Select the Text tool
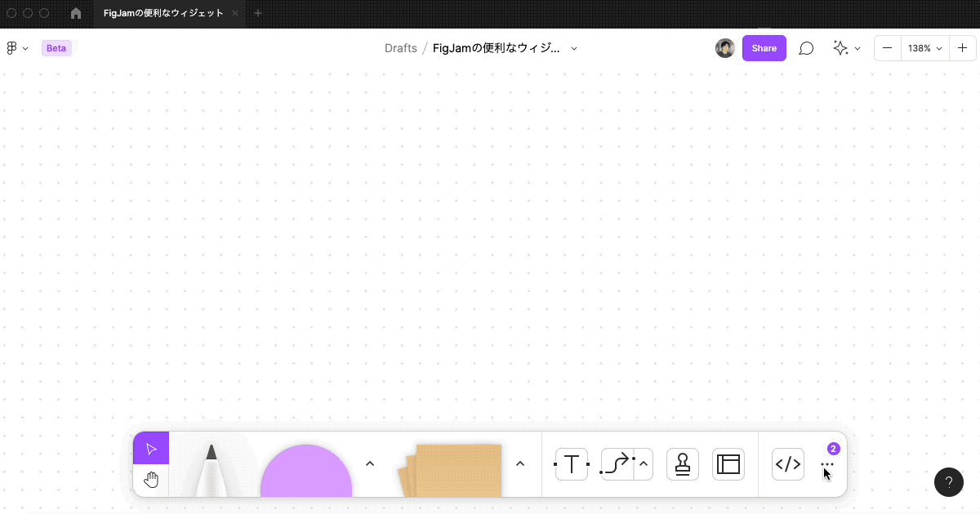The image size is (980, 514). 571,463
